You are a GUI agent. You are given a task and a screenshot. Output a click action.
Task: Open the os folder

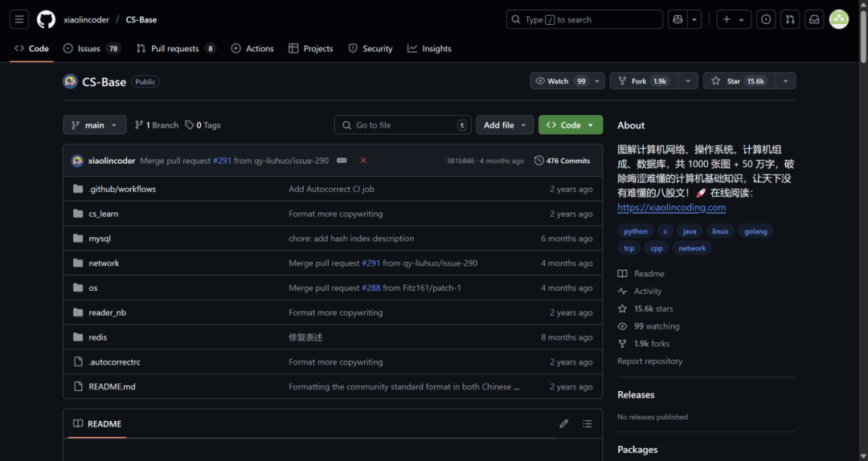(93, 288)
